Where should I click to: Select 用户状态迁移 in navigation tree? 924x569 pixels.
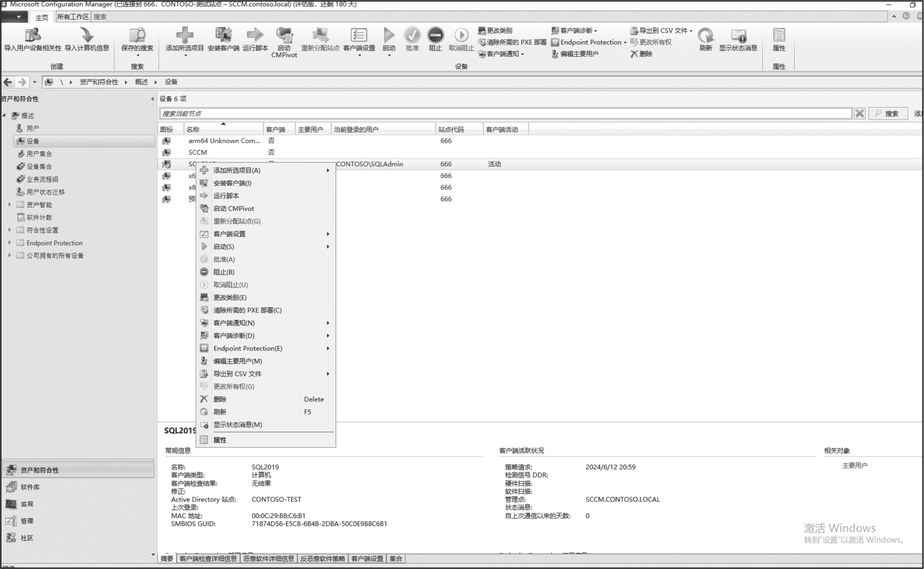[x=45, y=192]
